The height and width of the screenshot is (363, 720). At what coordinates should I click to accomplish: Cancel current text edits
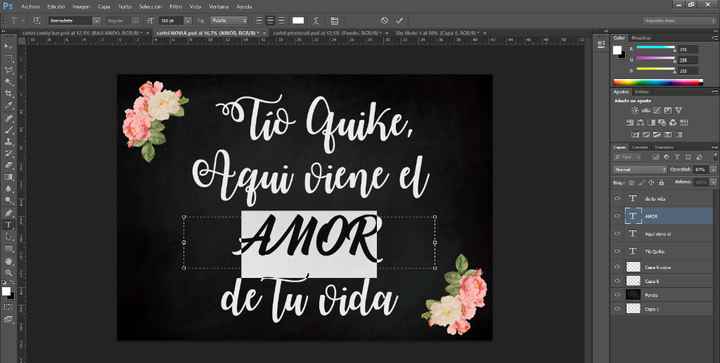click(384, 21)
